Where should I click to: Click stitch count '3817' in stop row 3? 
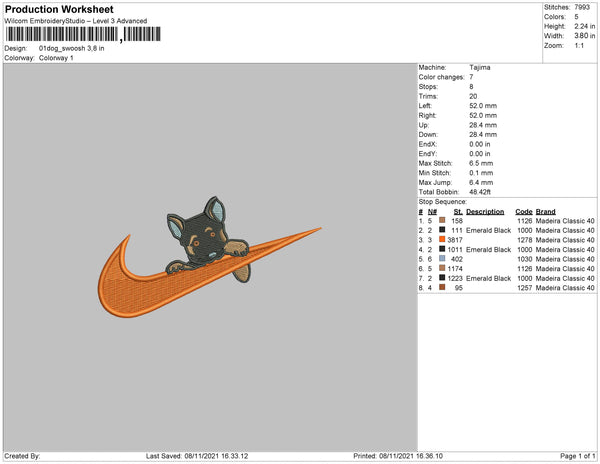pyautogui.click(x=455, y=240)
